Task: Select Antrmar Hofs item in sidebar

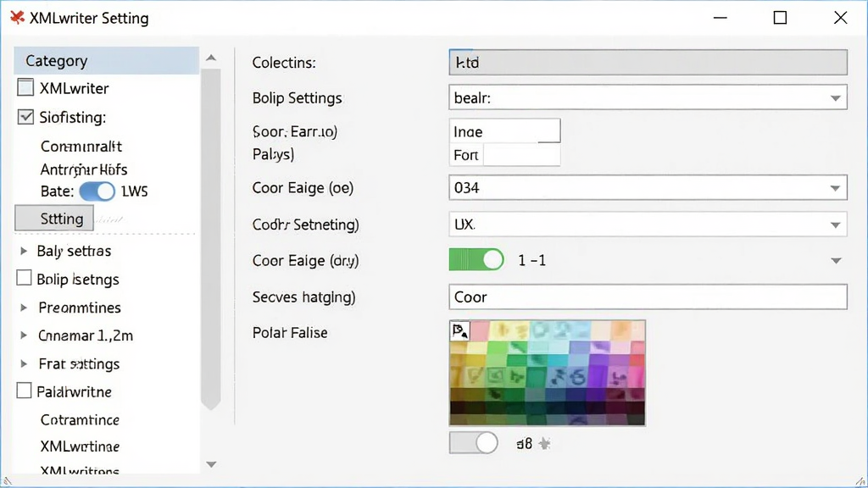Action: click(x=84, y=169)
